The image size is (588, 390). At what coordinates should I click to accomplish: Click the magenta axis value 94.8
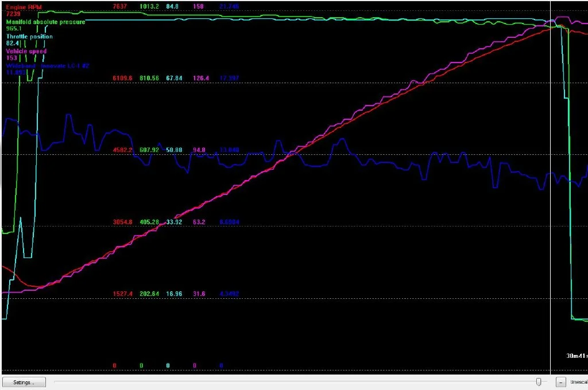click(x=199, y=150)
